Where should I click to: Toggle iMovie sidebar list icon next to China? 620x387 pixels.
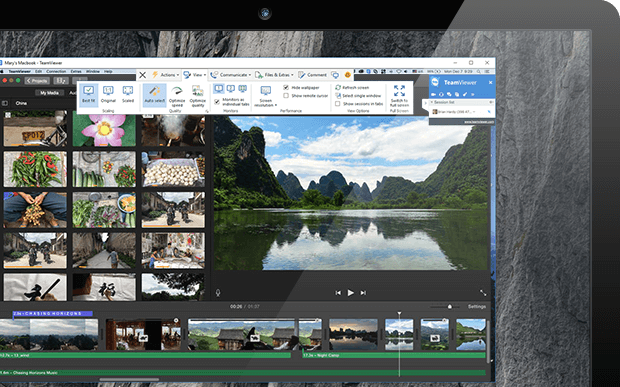pyautogui.click(x=5, y=103)
